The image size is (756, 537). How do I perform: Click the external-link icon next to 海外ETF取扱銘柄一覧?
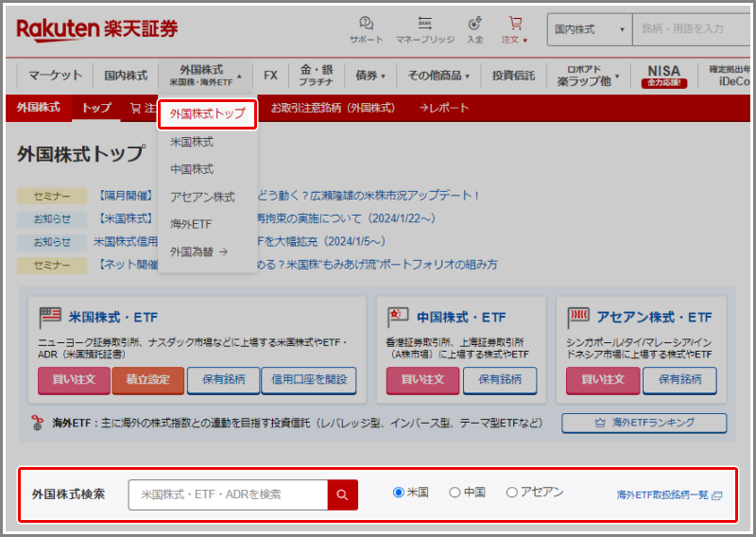pyautogui.click(x=717, y=495)
